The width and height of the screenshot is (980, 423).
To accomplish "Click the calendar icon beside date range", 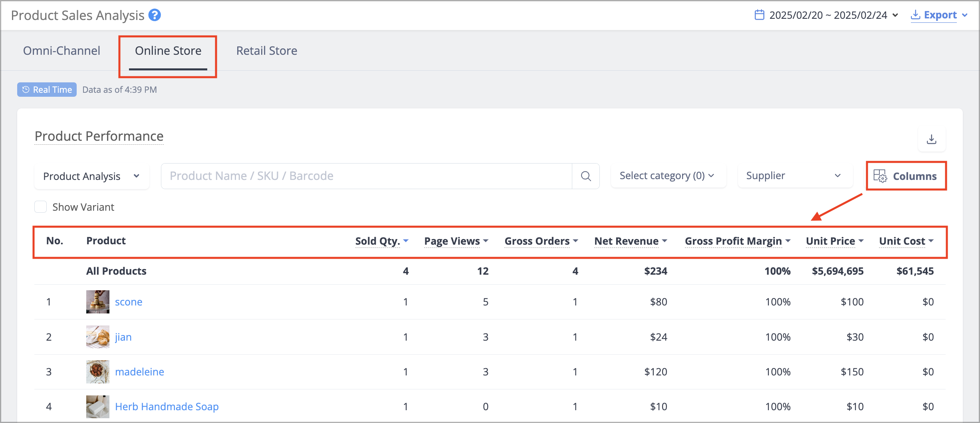I will [759, 15].
